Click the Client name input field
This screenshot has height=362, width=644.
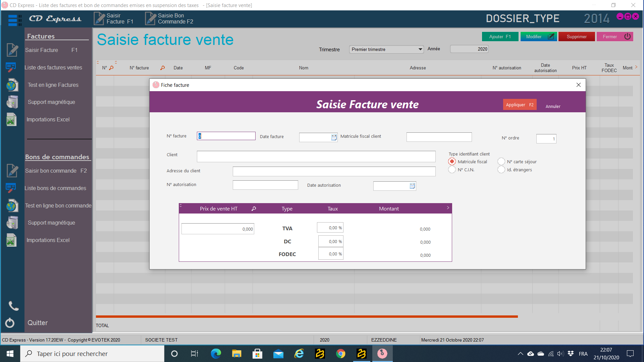coord(316,157)
